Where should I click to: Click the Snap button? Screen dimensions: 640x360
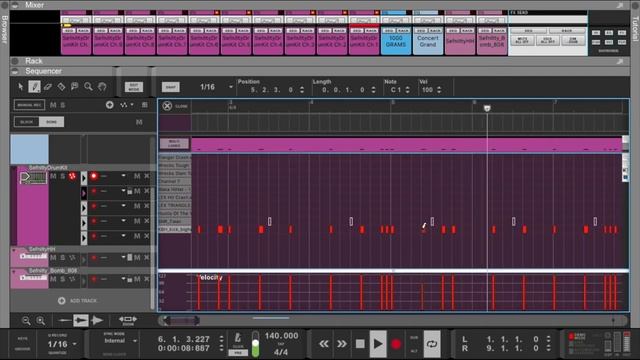click(171, 87)
